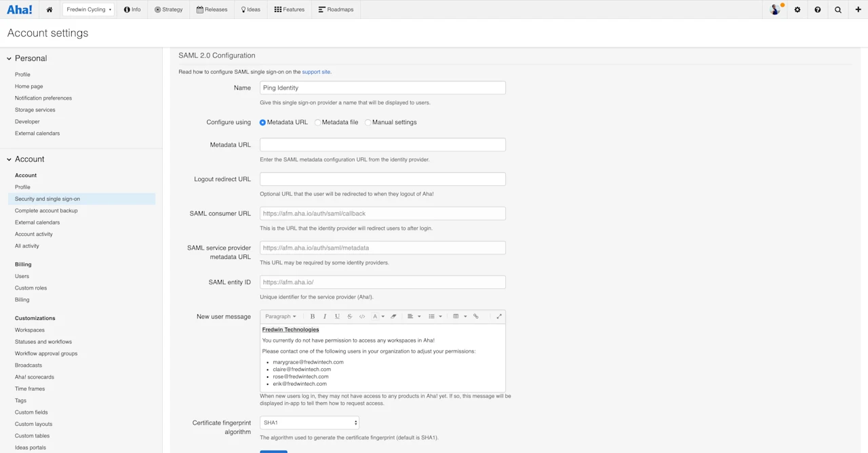
Task: Open the support site link
Action: [x=316, y=72]
